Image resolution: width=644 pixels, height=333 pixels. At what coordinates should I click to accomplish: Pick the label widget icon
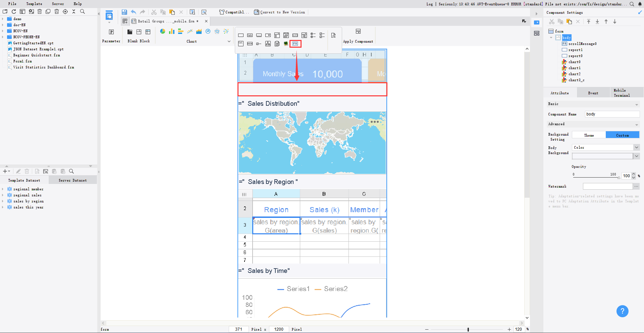tap(250, 35)
